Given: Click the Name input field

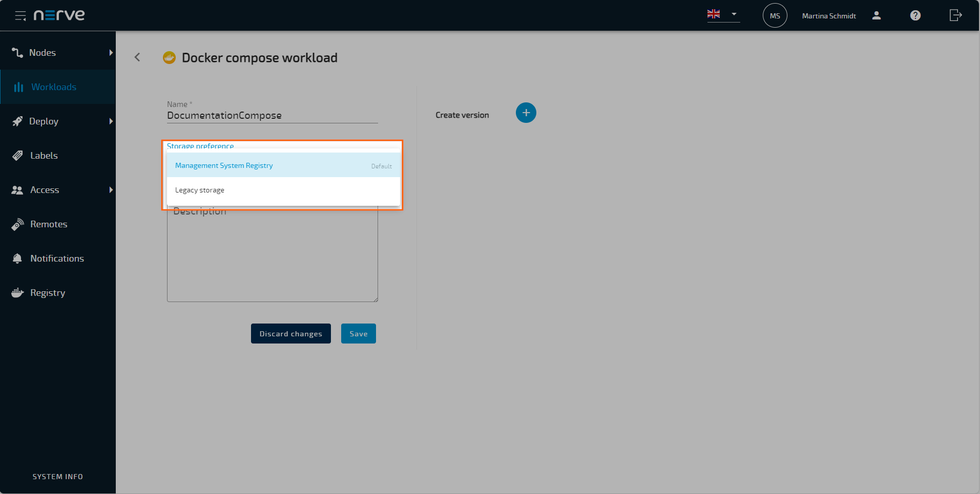Looking at the screenshot, I should (x=272, y=116).
